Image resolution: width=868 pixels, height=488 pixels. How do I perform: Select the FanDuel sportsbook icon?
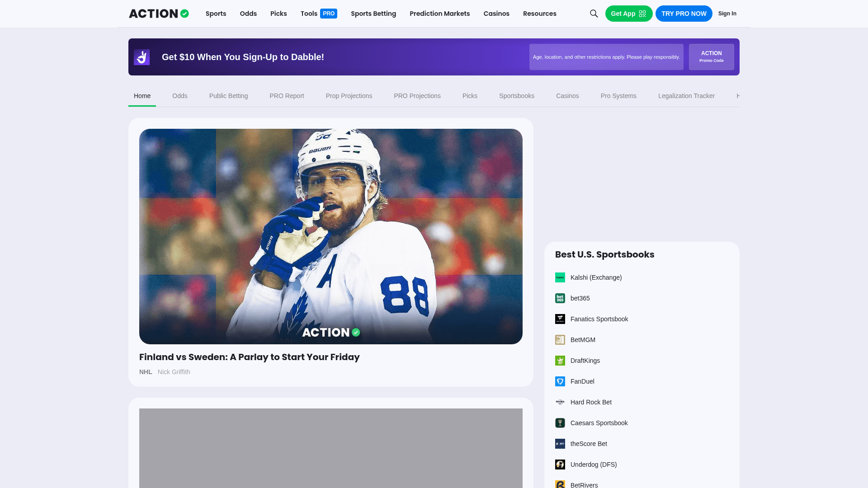pyautogui.click(x=560, y=381)
